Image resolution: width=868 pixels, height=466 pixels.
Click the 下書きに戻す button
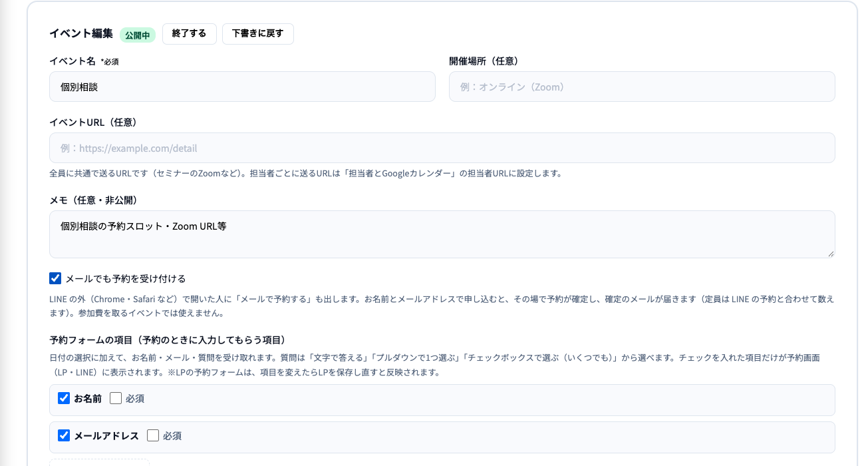258,34
